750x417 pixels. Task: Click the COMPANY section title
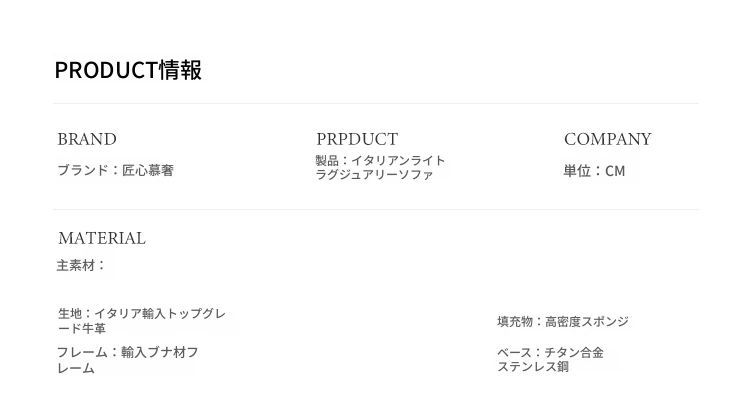(607, 139)
